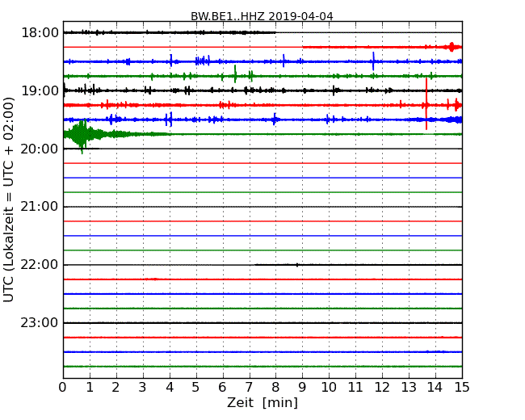Click the blue spike near minute 11.7
Image resolution: width=525 pixels, height=420 pixels.
click(x=373, y=61)
